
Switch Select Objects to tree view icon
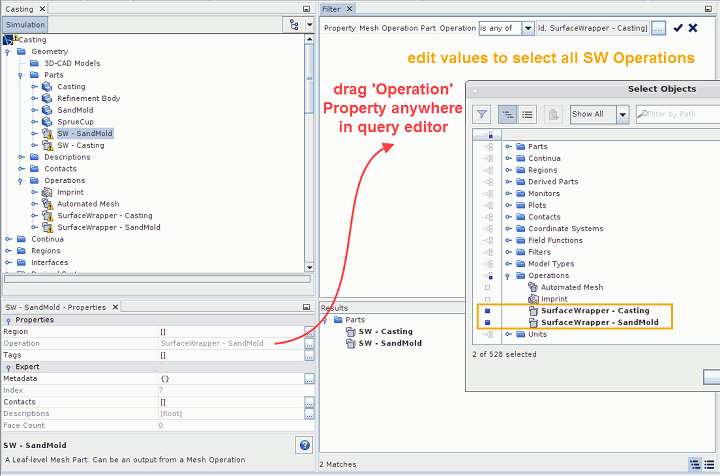[x=507, y=114]
